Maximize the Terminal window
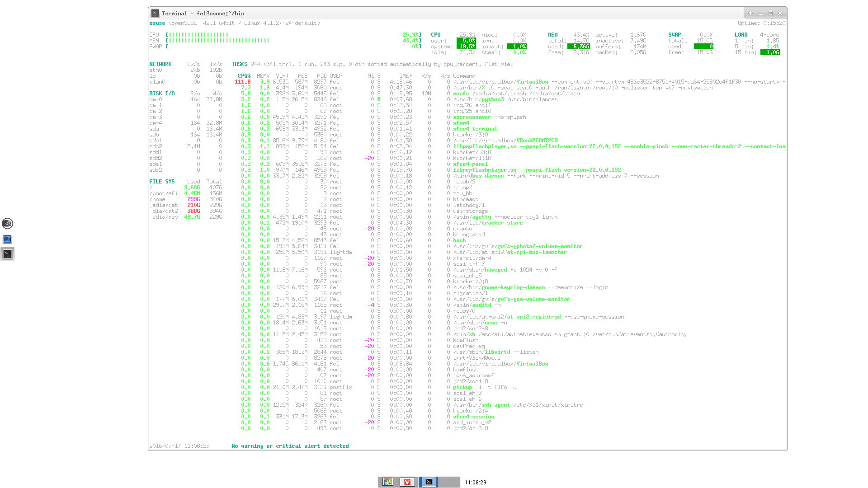868x488 pixels. [770, 13]
